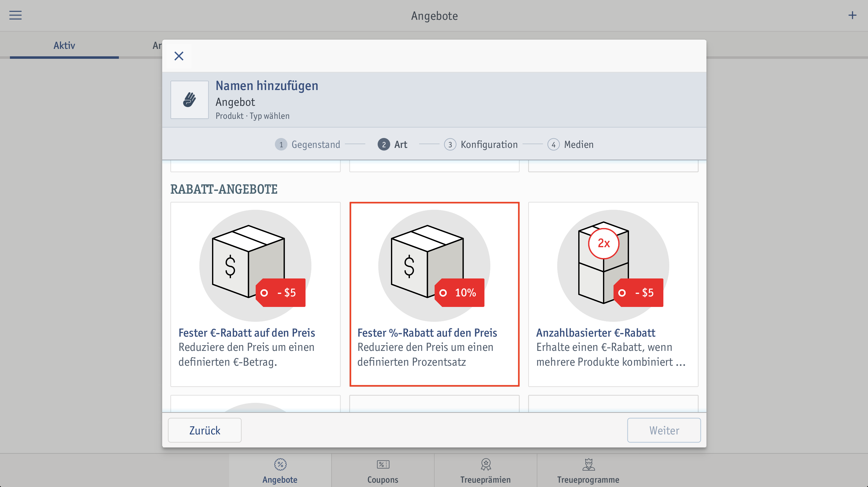Click the -$5 box icon of Fester €-Rabatt
This screenshot has height=487, width=868.
point(255,265)
